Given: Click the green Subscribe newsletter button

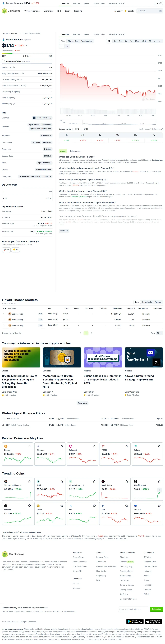Looking at the screenshot, I should 157,609.
